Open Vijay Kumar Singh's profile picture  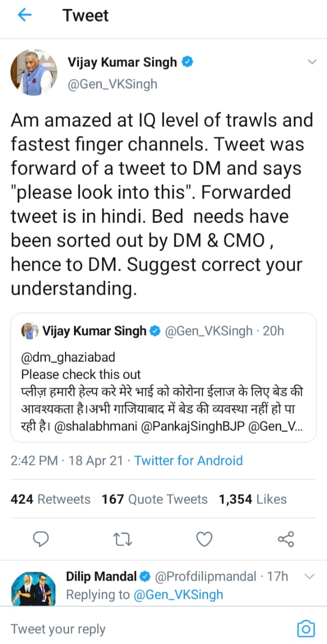(34, 72)
